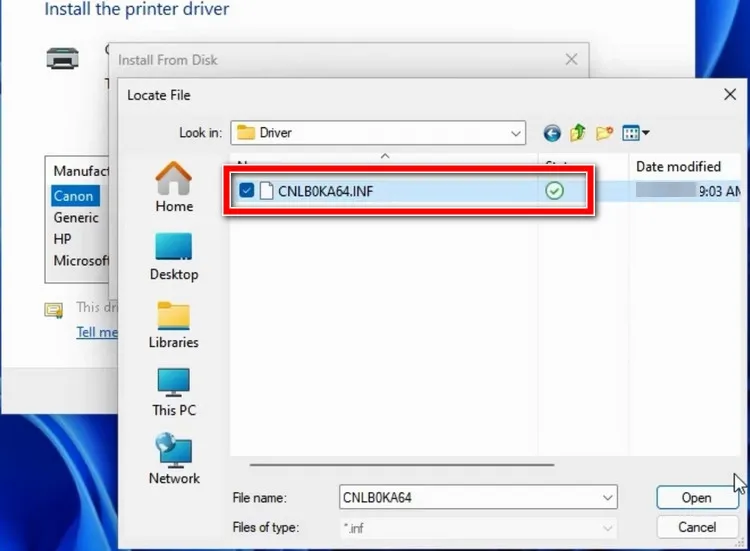Click the Cancel button

[696, 527]
